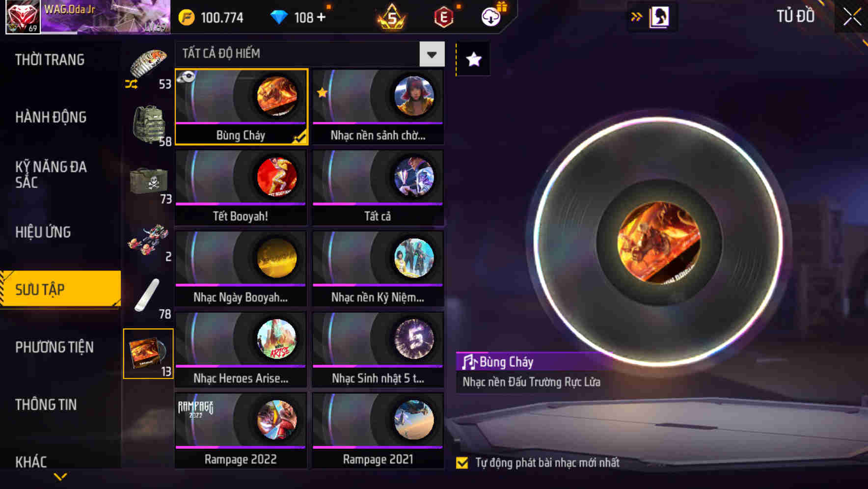Add diamonds with the plus button

(x=321, y=18)
